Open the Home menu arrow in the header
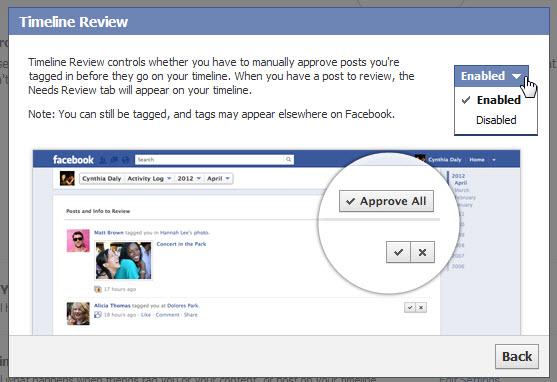 pos(494,160)
